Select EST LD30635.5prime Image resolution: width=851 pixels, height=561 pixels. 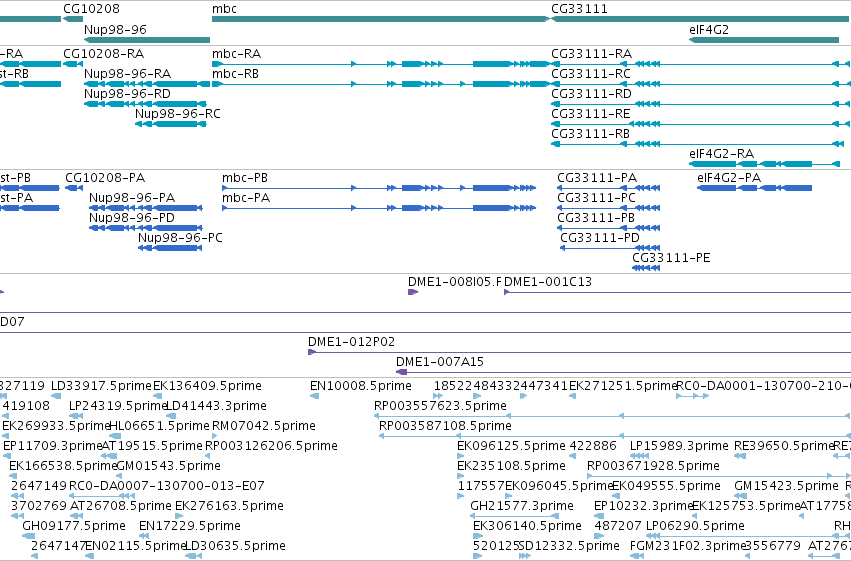click(236, 546)
